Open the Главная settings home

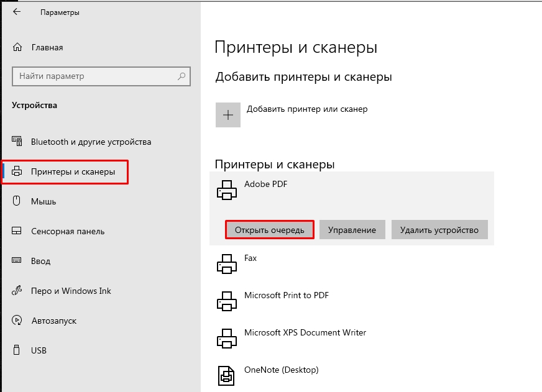47,47
